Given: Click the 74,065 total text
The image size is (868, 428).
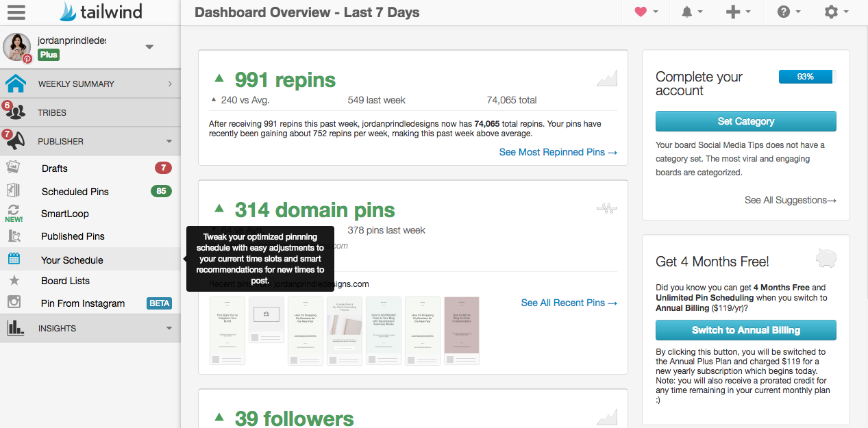Looking at the screenshot, I should pos(512,100).
